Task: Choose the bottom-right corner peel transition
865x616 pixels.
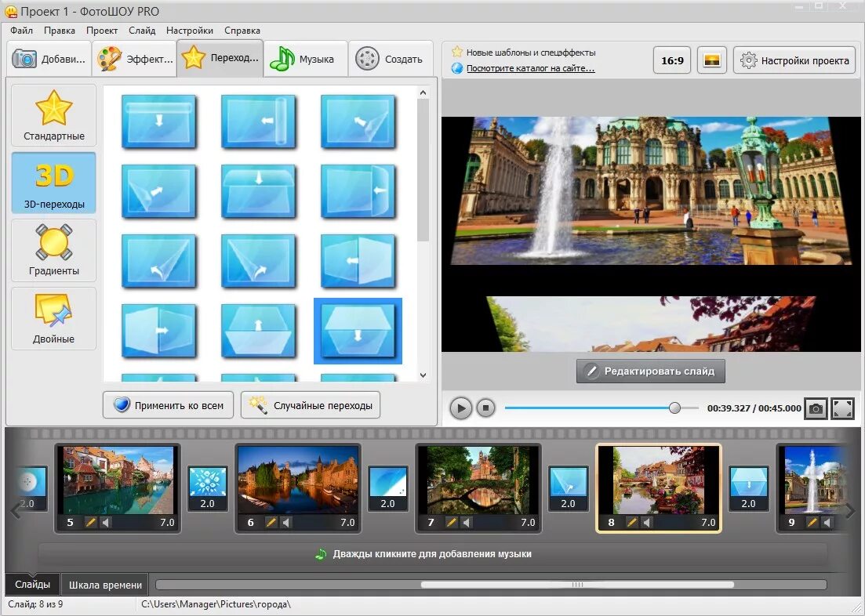Action: (159, 262)
